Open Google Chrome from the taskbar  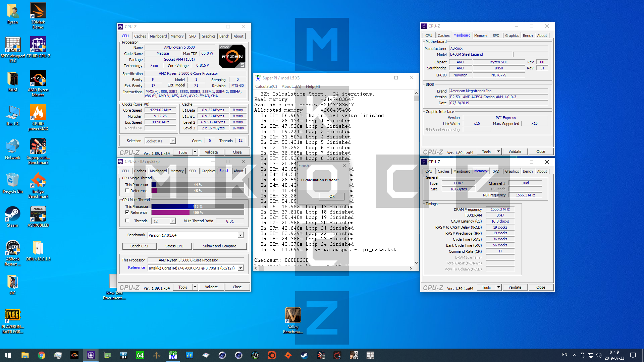[41, 355]
